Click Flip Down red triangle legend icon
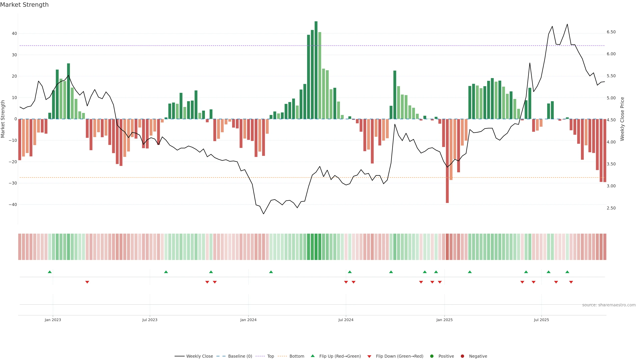Image resolution: width=644 pixels, height=362 pixels. click(x=369, y=356)
